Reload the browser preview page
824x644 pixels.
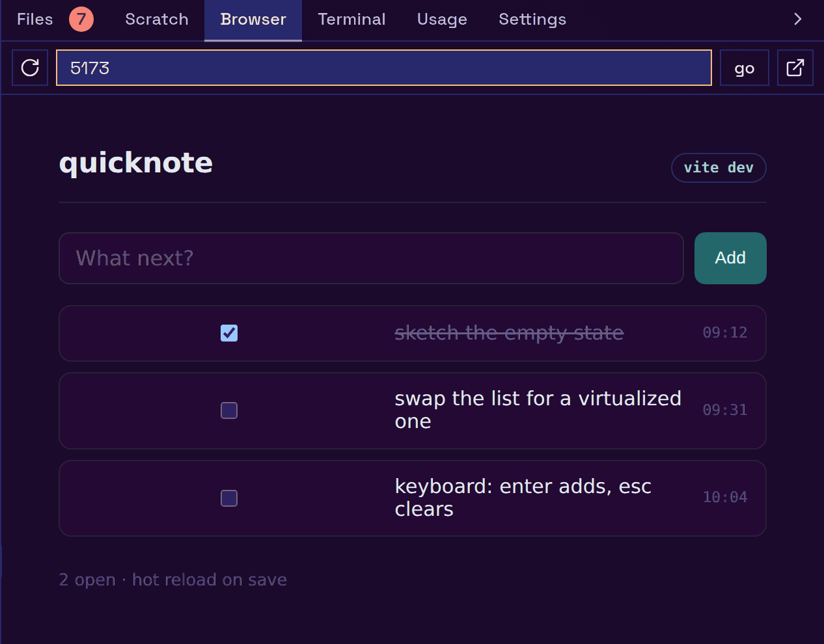[x=30, y=68]
